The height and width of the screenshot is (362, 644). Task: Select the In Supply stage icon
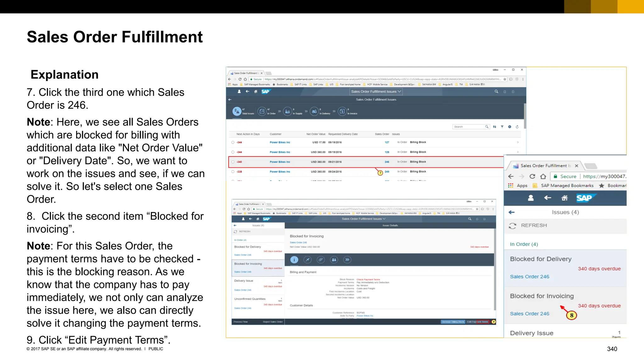[288, 111]
